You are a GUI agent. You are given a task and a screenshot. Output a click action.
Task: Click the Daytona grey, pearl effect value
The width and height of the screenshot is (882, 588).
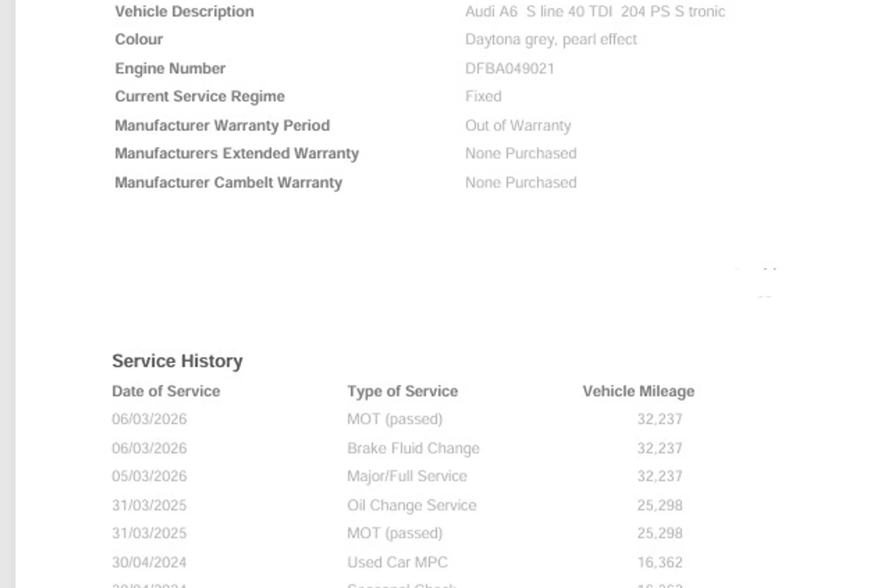[x=551, y=40]
